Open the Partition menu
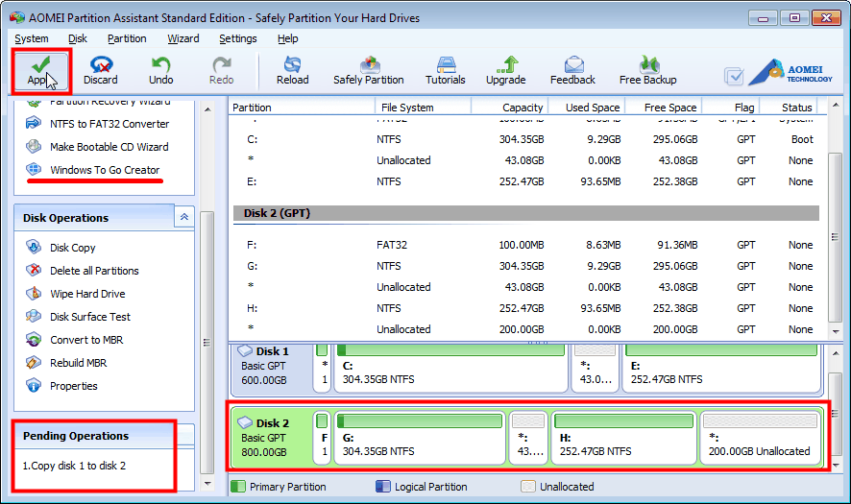Screen dimensions: 851x504 coord(127,38)
